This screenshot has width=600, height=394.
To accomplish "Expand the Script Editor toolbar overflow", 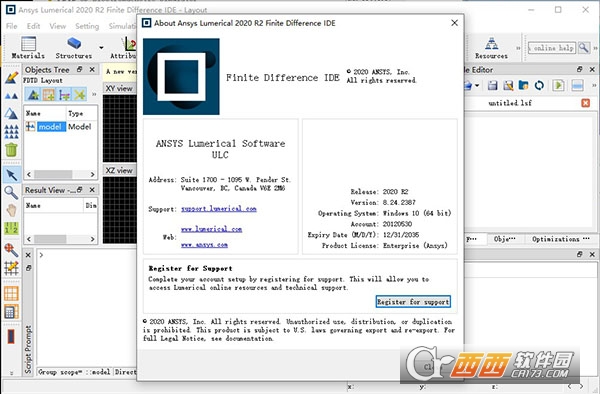I will [x=594, y=85].
